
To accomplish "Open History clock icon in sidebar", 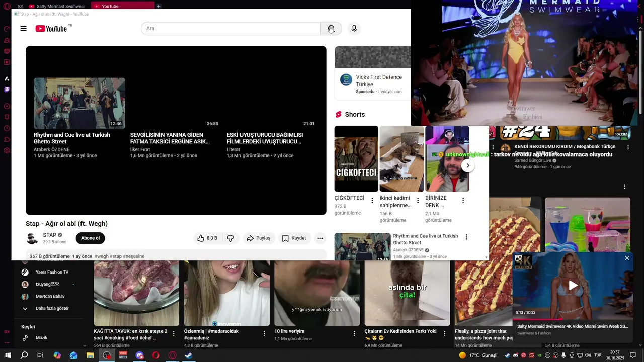I will 7,128.
